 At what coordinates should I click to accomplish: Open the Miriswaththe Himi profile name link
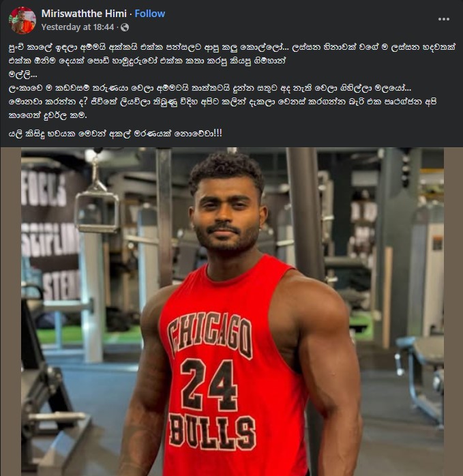coord(84,14)
